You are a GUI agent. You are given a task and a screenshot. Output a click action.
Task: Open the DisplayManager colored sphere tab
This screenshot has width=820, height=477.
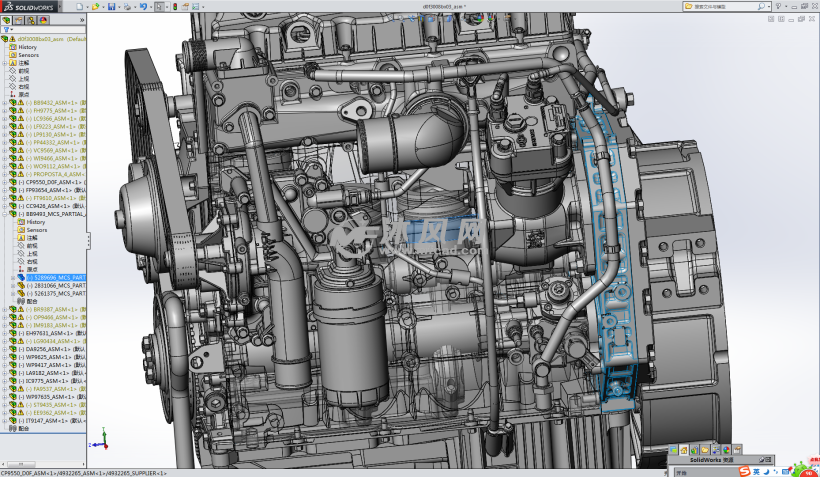pos(44,19)
